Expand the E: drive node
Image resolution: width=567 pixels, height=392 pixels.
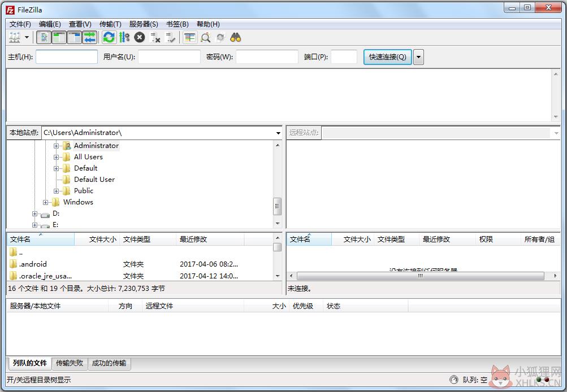pyautogui.click(x=34, y=225)
